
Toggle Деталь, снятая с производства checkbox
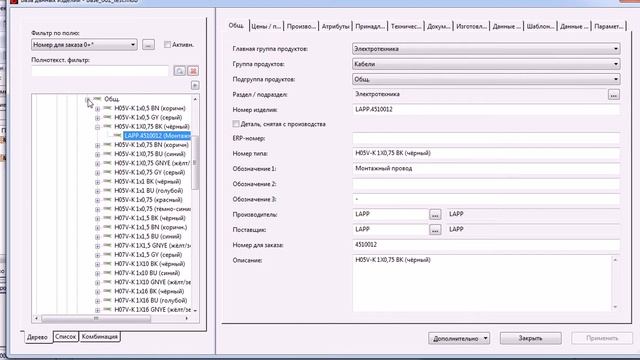tap(236, 124)
